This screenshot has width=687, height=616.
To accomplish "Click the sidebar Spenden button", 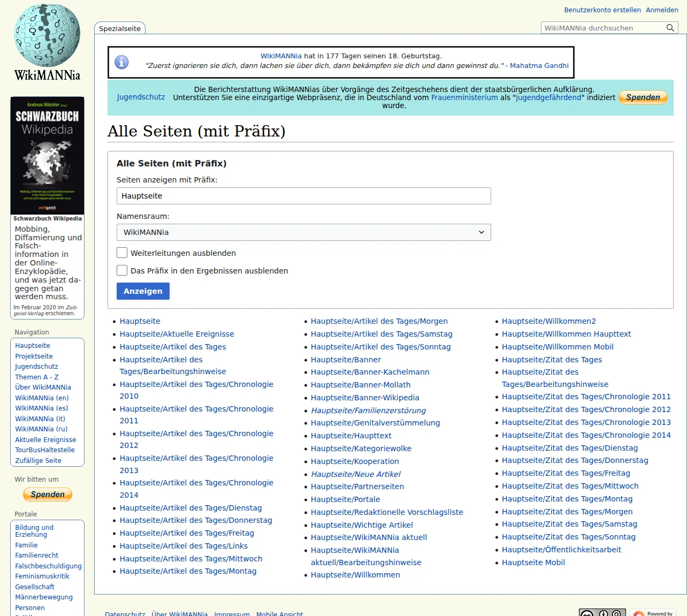I will 48,495.
